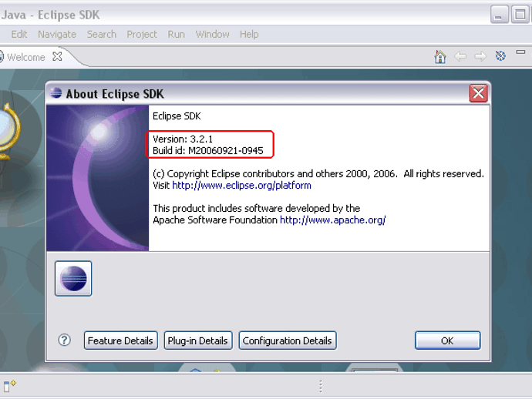Click the Eclipse icon in About dialog title bar
Screen dimensions: 532x399
click(x=56, y=93)
